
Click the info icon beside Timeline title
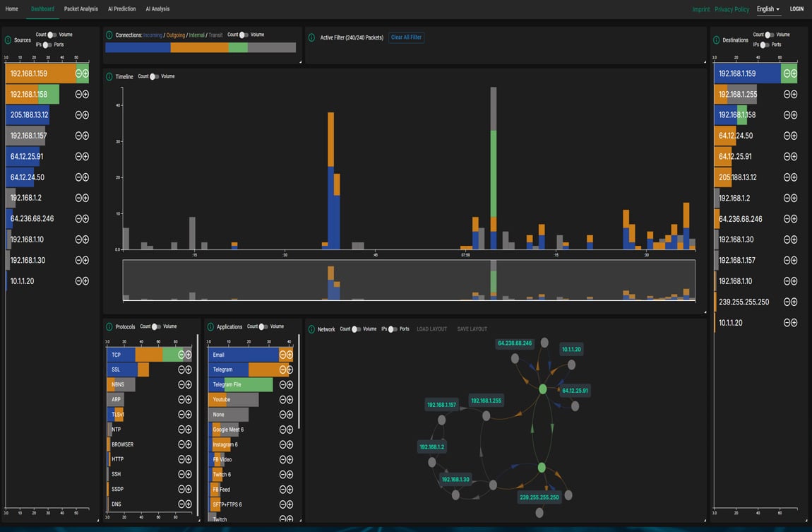(x=109, y=76)
